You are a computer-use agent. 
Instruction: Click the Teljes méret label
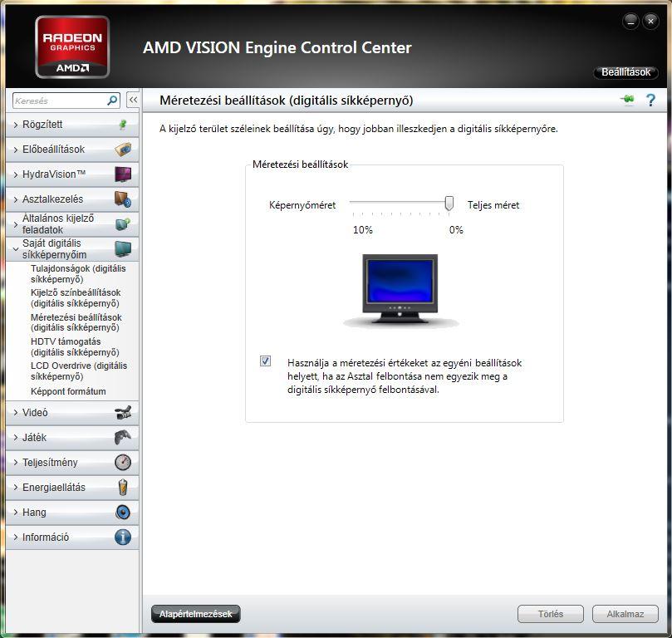point(493,205)
